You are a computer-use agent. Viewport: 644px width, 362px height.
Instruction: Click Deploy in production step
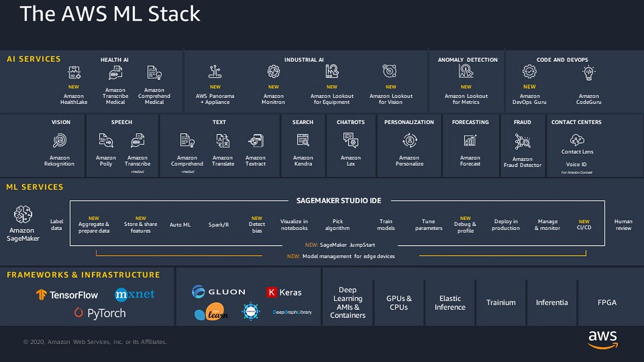coord(506,225)
